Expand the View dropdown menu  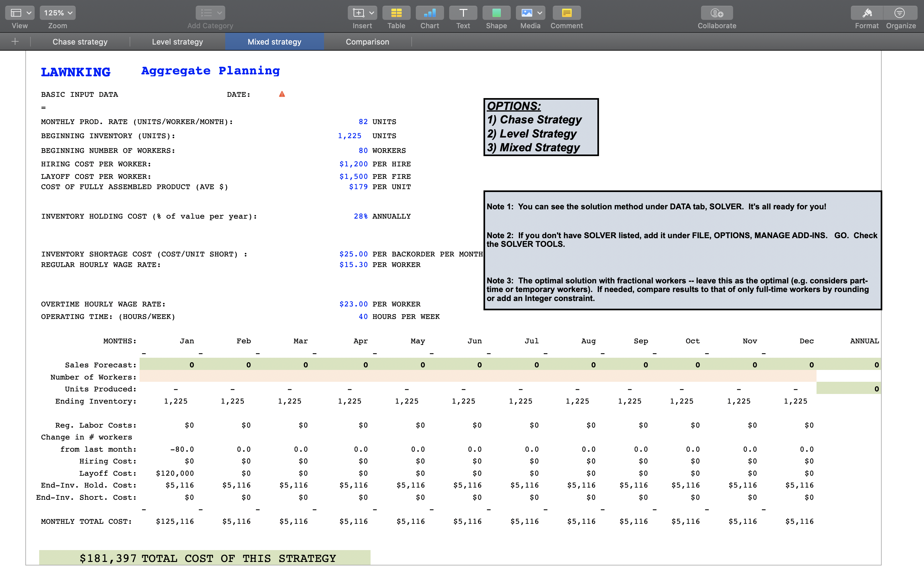pos(20,13)
